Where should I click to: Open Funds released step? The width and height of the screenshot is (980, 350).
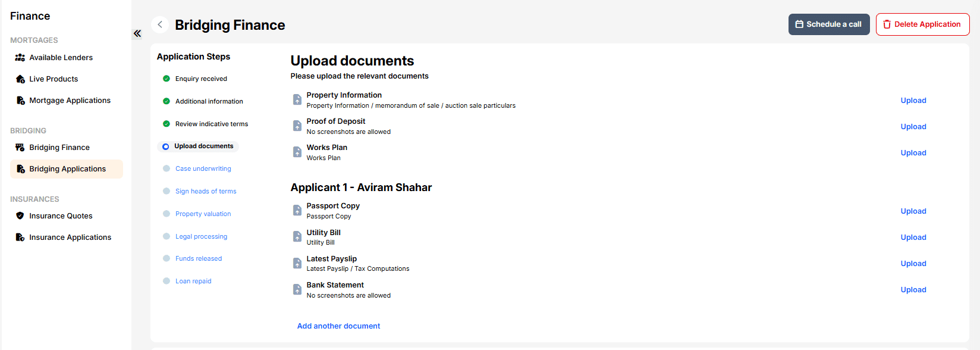[199, 259]
